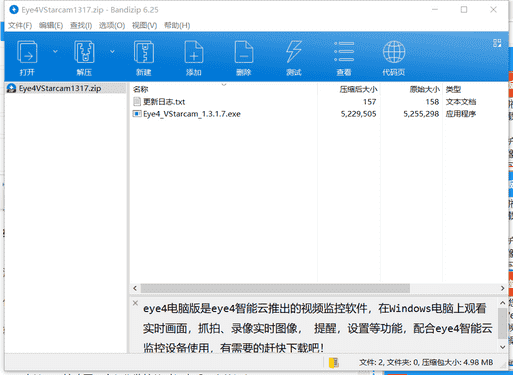Maximize the Bandizip window
The width and height of the screenshot is (513, 375).
click(464, 10)
